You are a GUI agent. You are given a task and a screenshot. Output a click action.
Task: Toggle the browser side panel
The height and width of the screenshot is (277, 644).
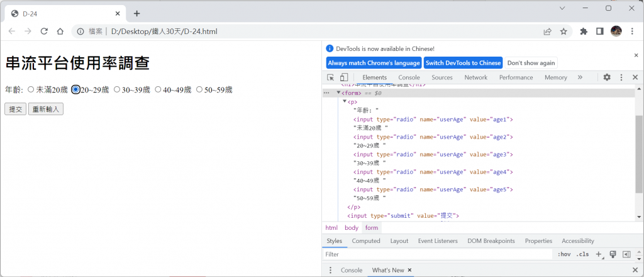pyautogui.click(x=599, y=31)
